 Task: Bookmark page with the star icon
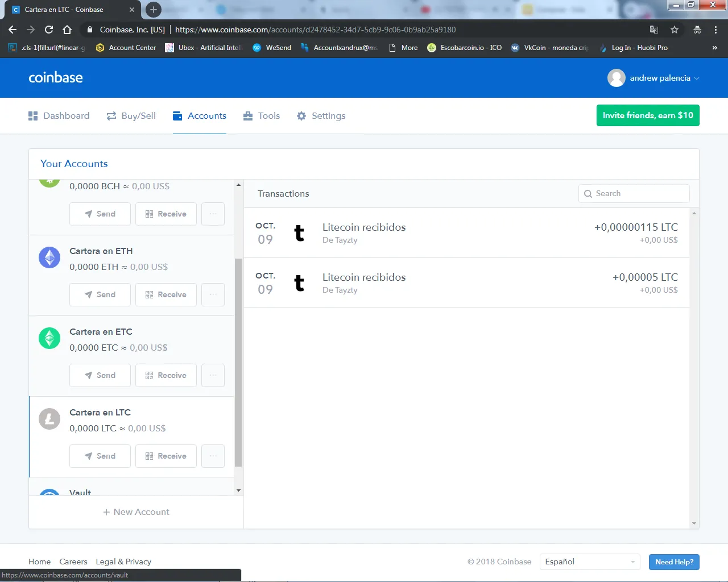(675, 30)
